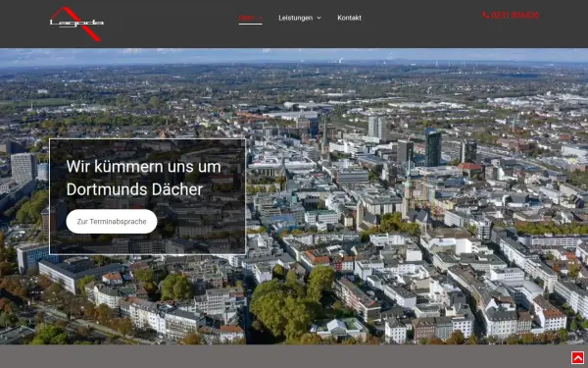Open the Leistungen menu item

coord(296,18)
